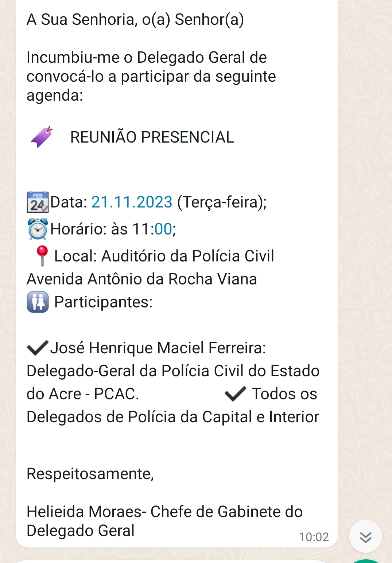Tap the Avenida Antônio da Rocha Viana address
Image resolution: width=392 pixels, height=563 pixels.
(142, 279)
